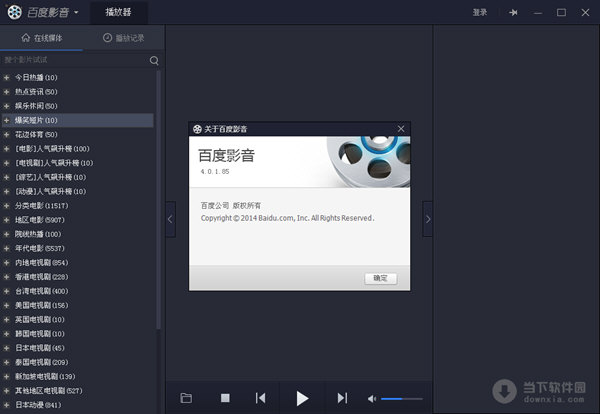Expand the [电视剧]人气飙升榜 (10) node

tap(7, 163)
